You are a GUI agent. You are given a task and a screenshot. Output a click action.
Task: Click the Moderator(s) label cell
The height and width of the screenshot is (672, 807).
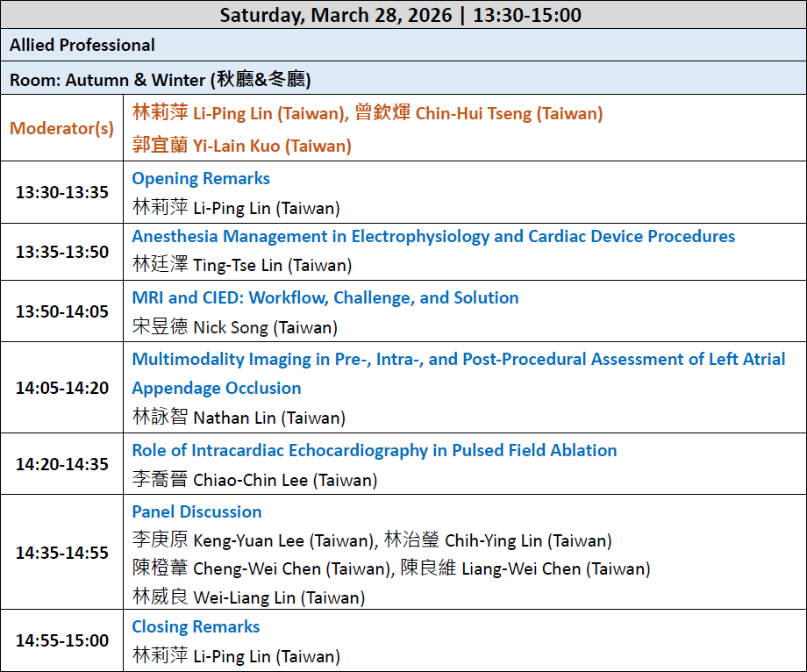61,128
